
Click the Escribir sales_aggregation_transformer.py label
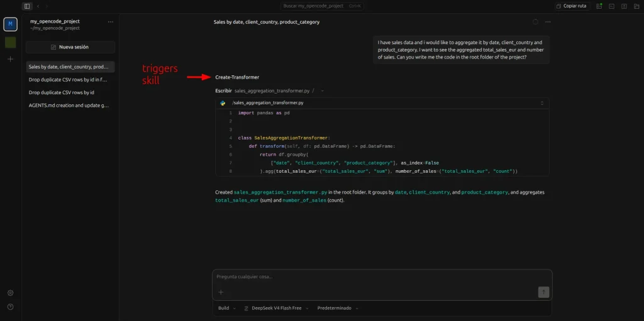[265, 90]
